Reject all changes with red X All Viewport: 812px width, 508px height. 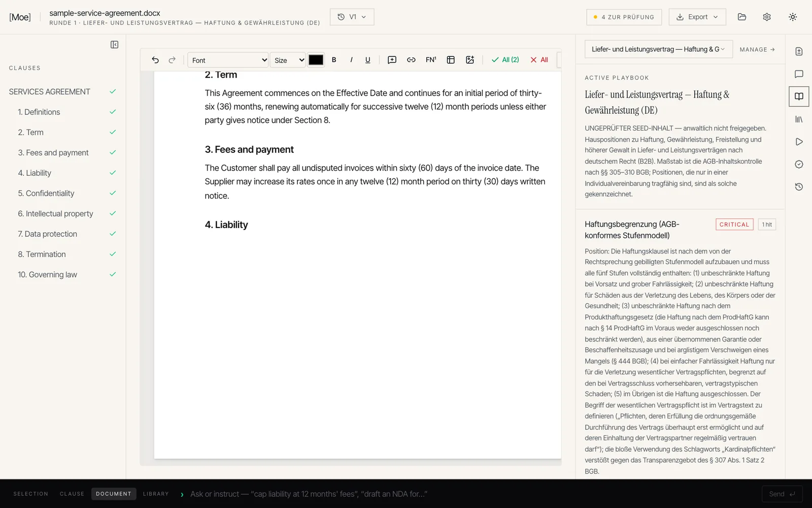(539, 60)
